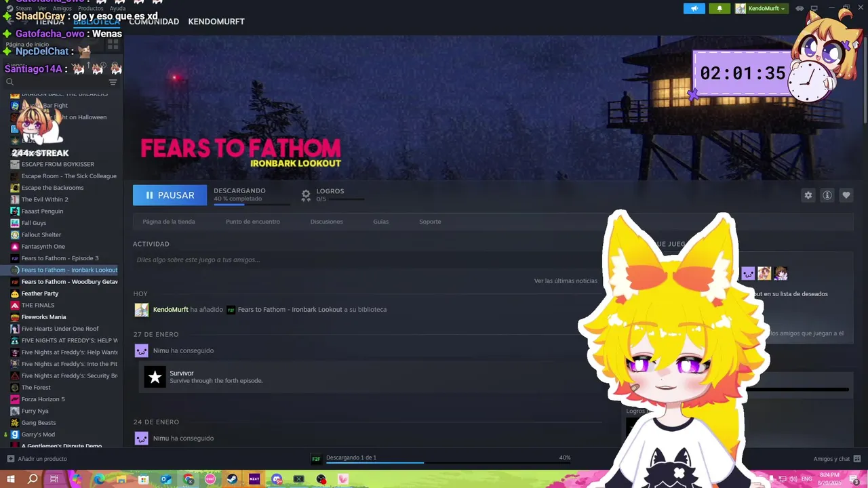
Task: Open the BIBLIOTECA tab
Action: click(96, 22)
